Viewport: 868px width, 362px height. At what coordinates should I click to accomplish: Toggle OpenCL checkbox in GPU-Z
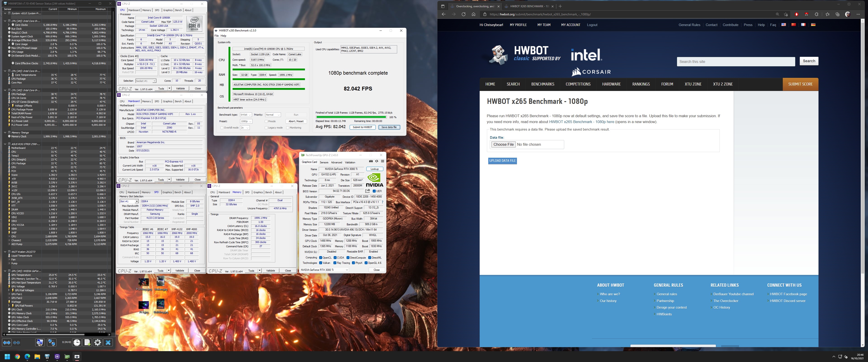pyautogui.click(x=321, y=258)
